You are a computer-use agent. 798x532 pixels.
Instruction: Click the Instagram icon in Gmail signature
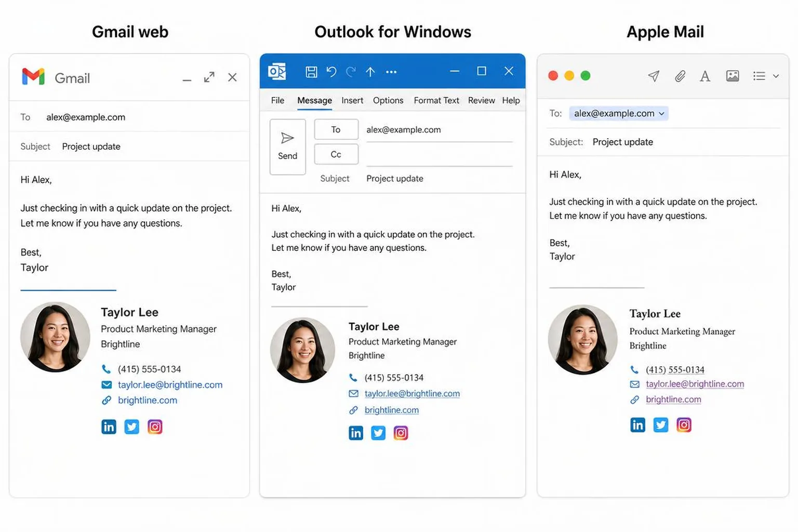[x=155, y=427]
